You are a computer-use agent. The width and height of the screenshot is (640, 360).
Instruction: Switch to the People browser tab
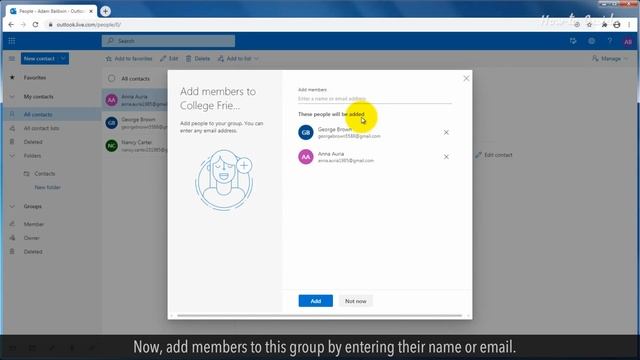point(51,11)
